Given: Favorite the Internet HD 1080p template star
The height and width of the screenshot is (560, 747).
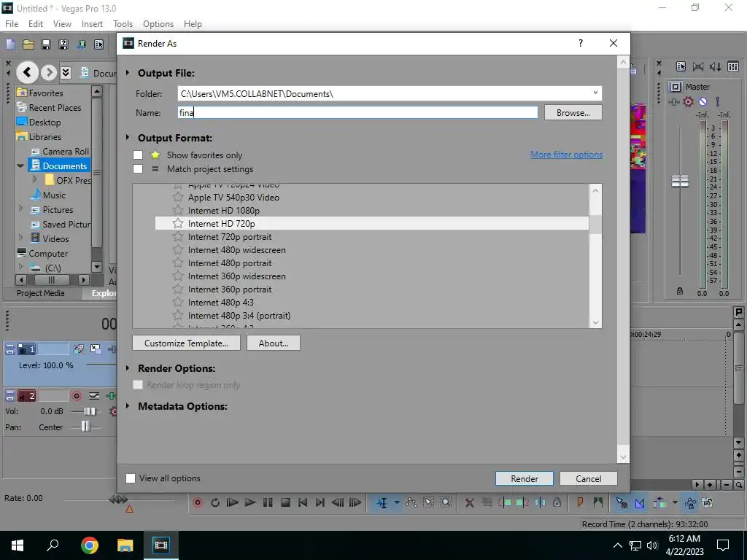Looking at the screenshot, I should point(178,211).
